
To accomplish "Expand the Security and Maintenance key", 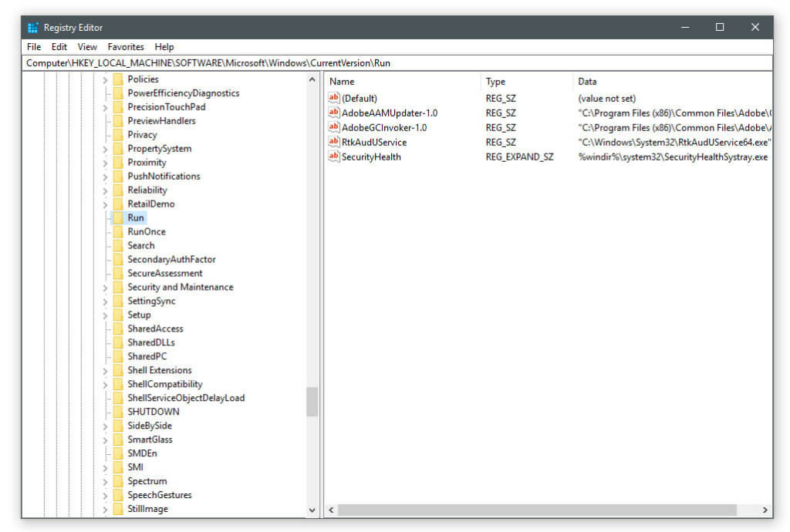I will click(x=105, y=288).
